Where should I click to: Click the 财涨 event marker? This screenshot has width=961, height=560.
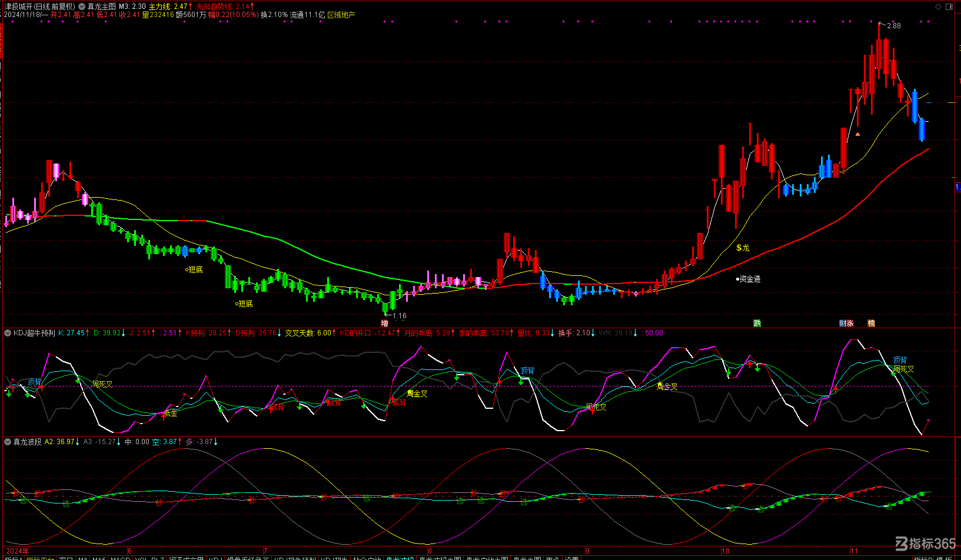pyautogui.click(x=846, y=323)
